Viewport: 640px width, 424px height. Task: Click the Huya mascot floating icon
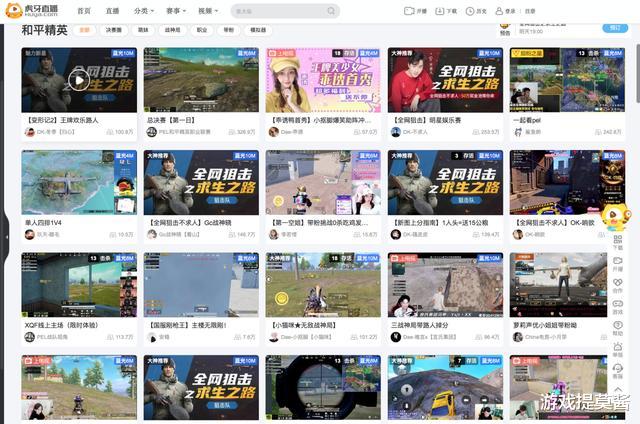point(615,218)
